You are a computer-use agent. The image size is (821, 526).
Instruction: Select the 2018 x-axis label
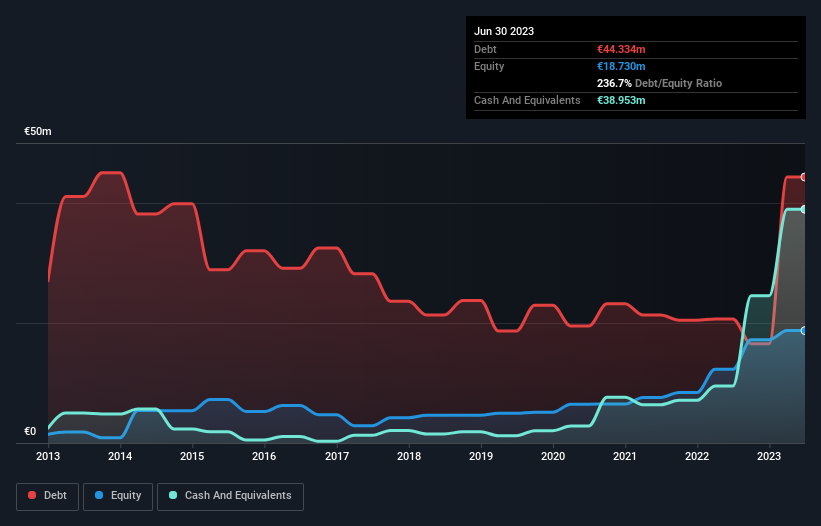click(x=409, y=456)
